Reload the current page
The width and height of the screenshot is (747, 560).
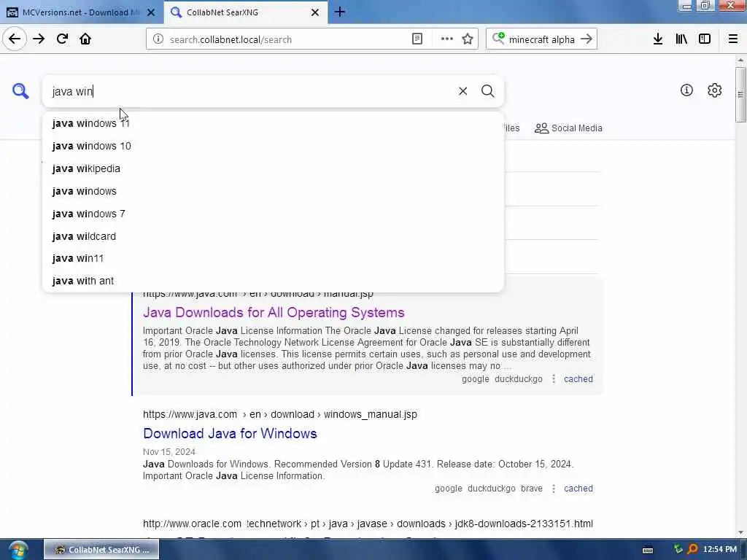(62, 39)
